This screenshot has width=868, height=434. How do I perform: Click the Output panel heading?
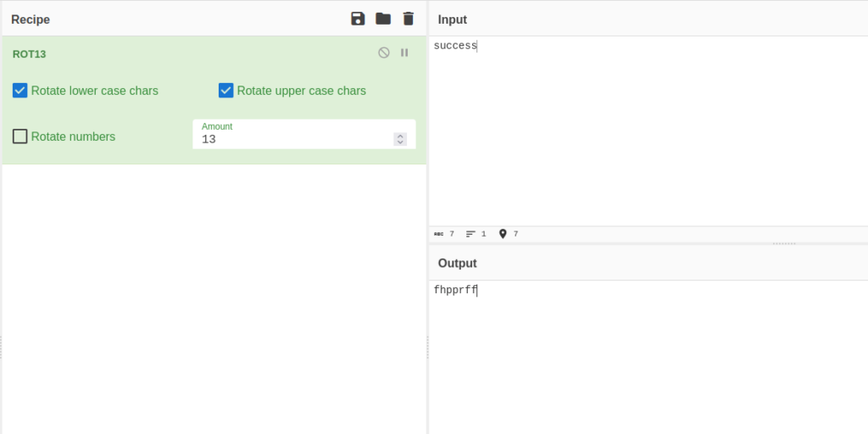click(x=457, y=264)
